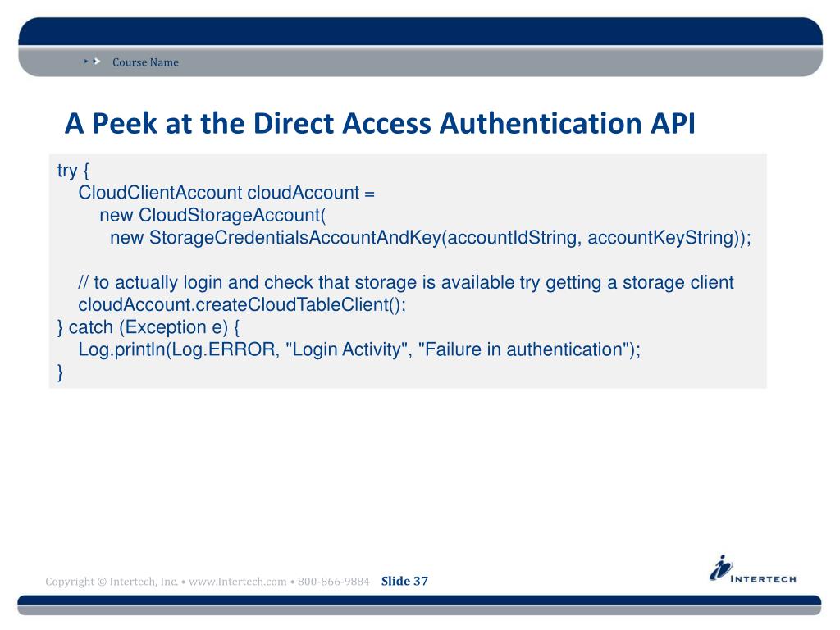Click the phone number 800-866-9884
Image resolution: width=840 pixels, height=630 pixels.
coord(334,582)
